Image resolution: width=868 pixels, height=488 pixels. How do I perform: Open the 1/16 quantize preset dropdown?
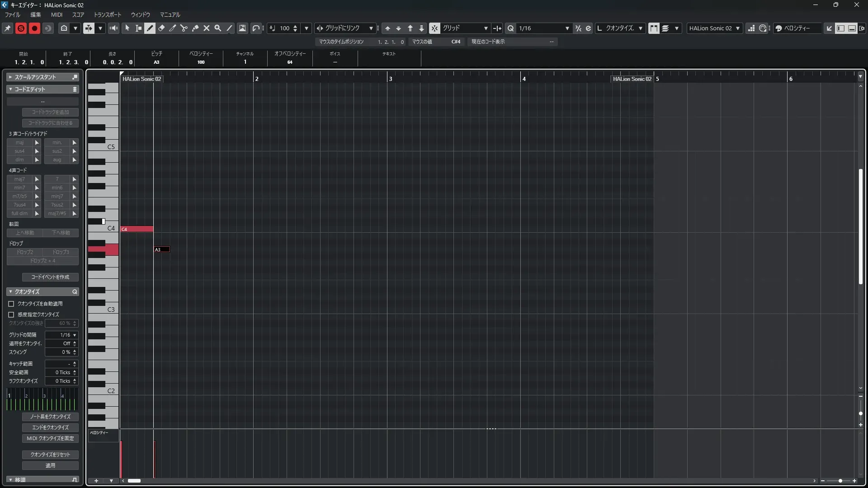[x=567, y=28]
